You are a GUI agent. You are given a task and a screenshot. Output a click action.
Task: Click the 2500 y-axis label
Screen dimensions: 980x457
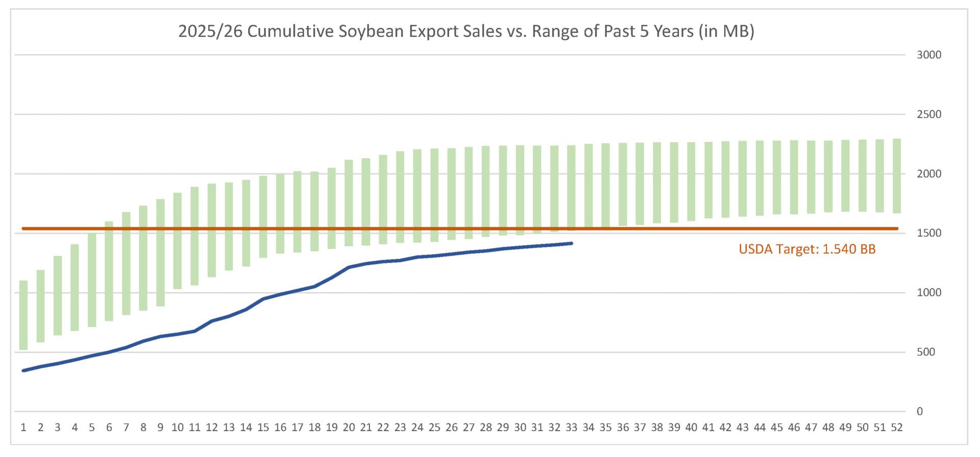point(928,114)
